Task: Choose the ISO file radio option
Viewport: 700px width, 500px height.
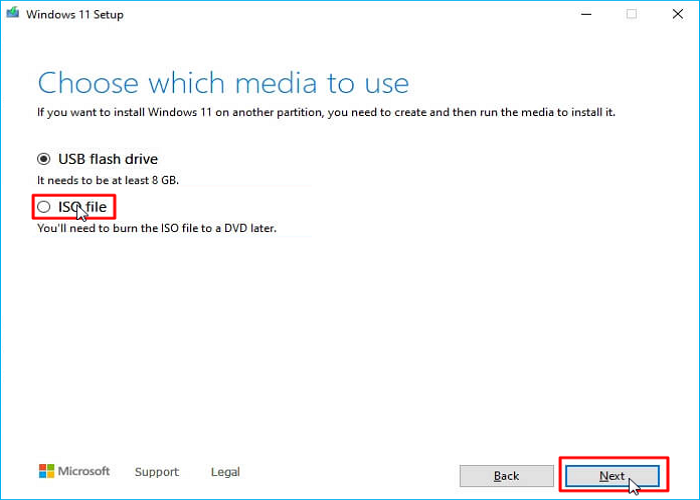Action: pyautogui.click(x=44, y=207)
